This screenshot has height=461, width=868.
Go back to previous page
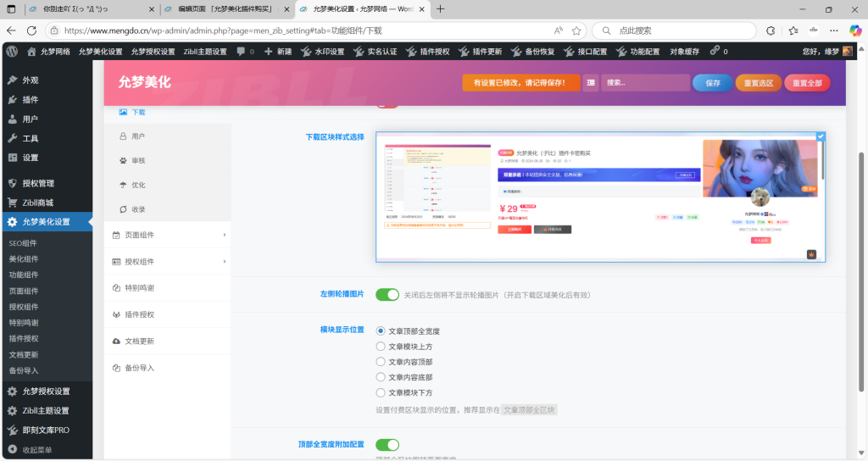pos(11,31)
